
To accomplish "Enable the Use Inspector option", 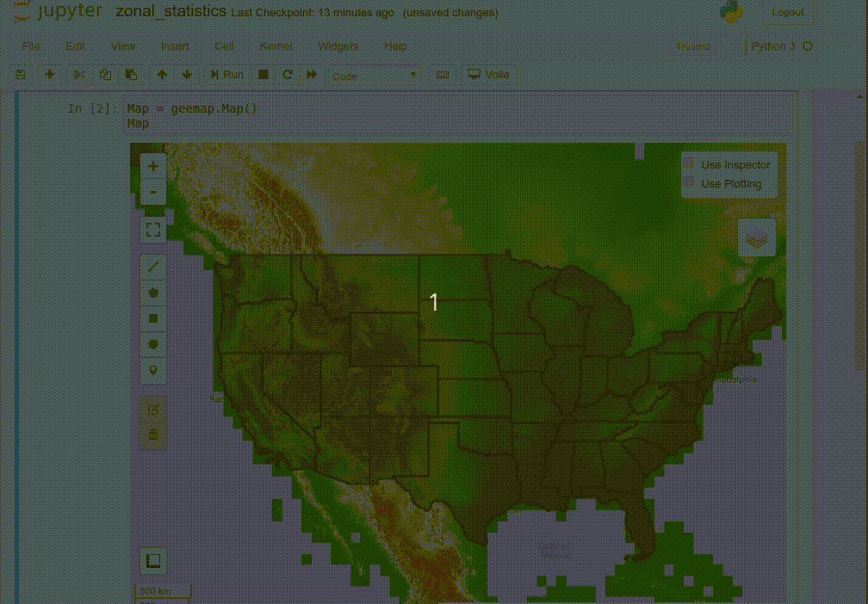I will click(688, 163).
